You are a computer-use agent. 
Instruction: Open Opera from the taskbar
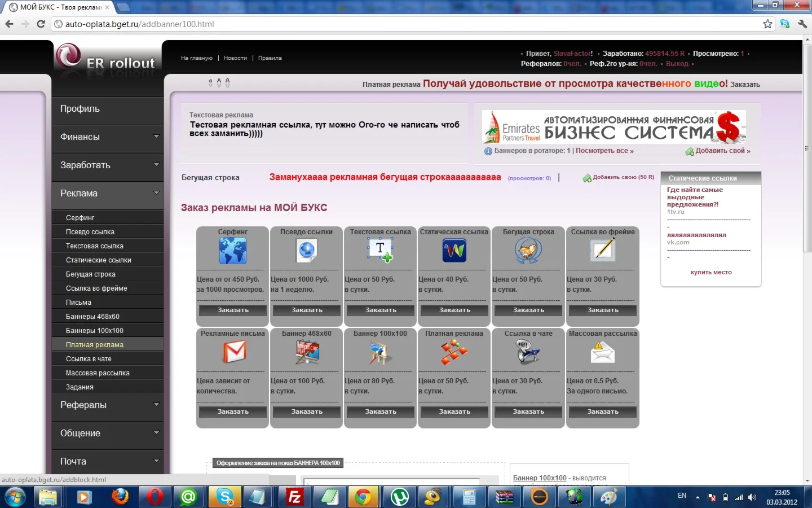(155, 497)
